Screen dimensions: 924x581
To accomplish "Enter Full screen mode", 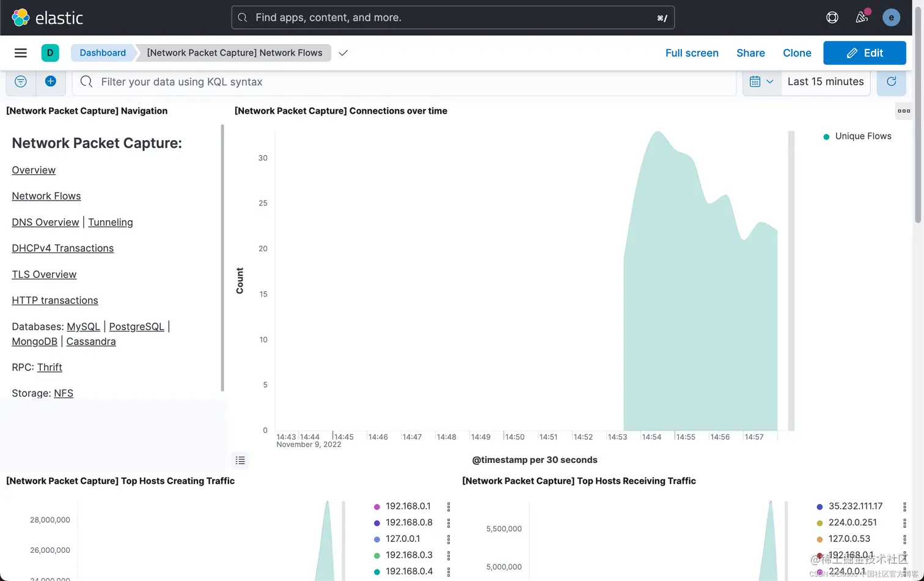I will 692,53.
